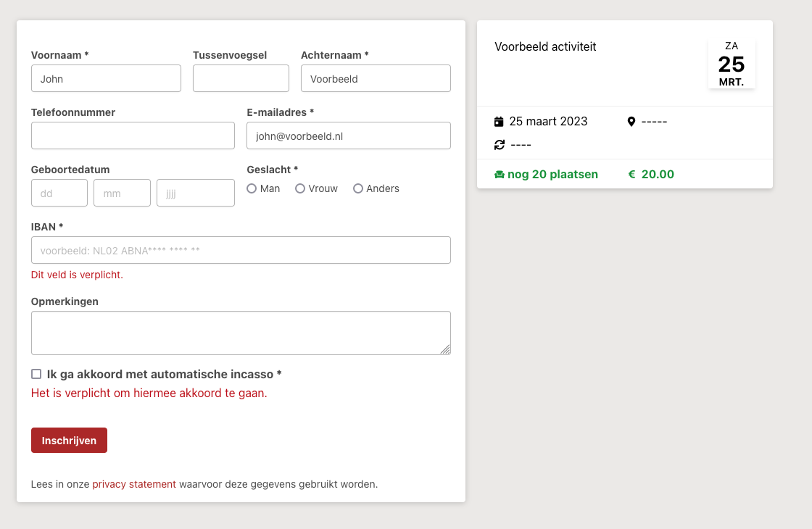
Task: Click the E-mailadres field
Action: 349,136
